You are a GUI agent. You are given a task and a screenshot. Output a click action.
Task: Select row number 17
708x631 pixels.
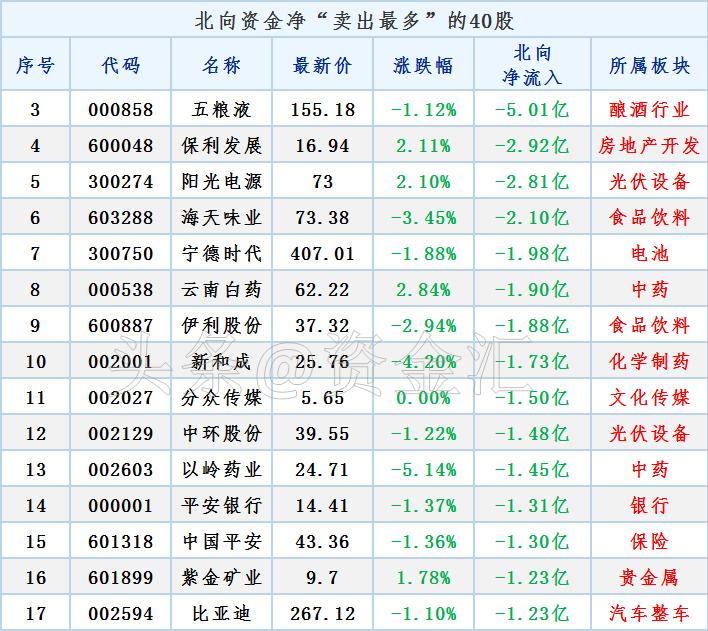coord(35,613)
